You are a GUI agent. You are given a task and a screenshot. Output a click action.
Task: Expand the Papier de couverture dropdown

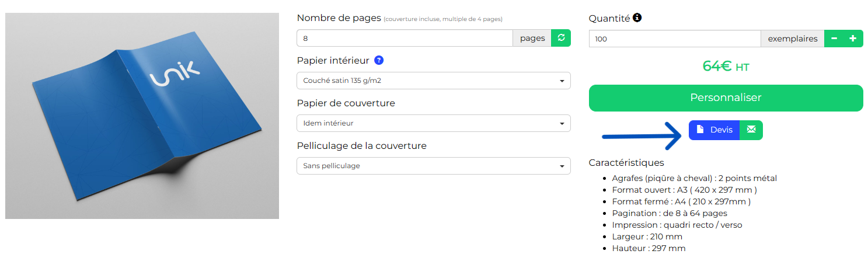click(433, 123)
